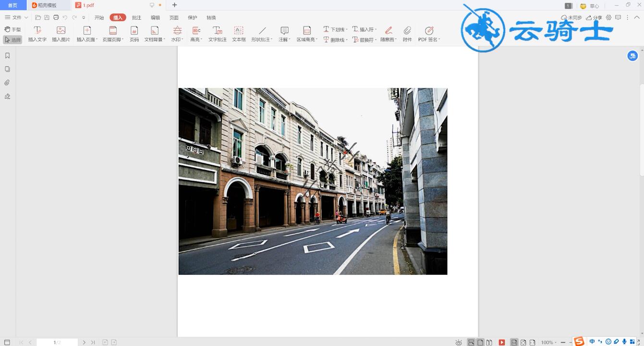
Task: Switch to the 保护 ribbon tab
Action: [x=193, y=18]
